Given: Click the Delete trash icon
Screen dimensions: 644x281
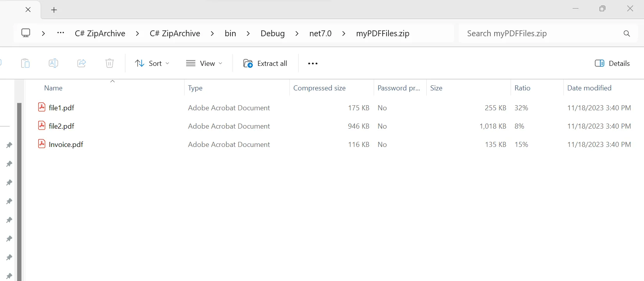Looking at the screenshot, I should click(110, 63).
